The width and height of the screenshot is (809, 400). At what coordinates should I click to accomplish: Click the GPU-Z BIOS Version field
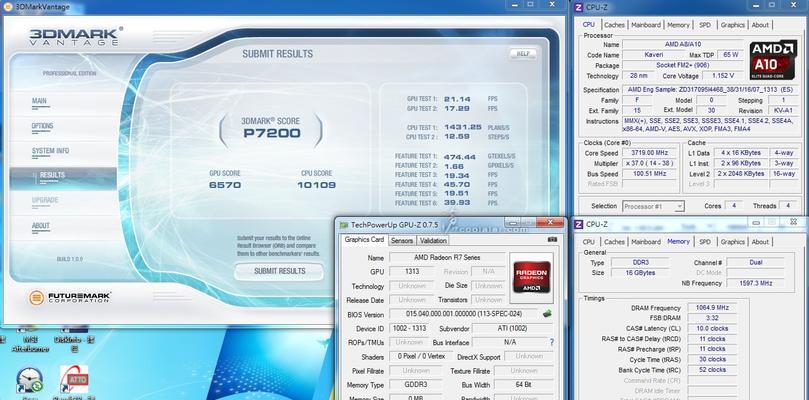(464, 314)
